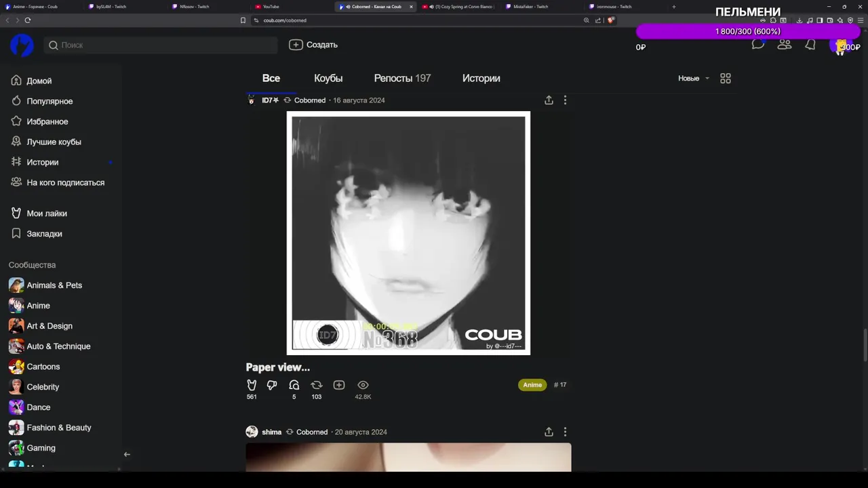Open the notifications bell icon

click(810, 45)
